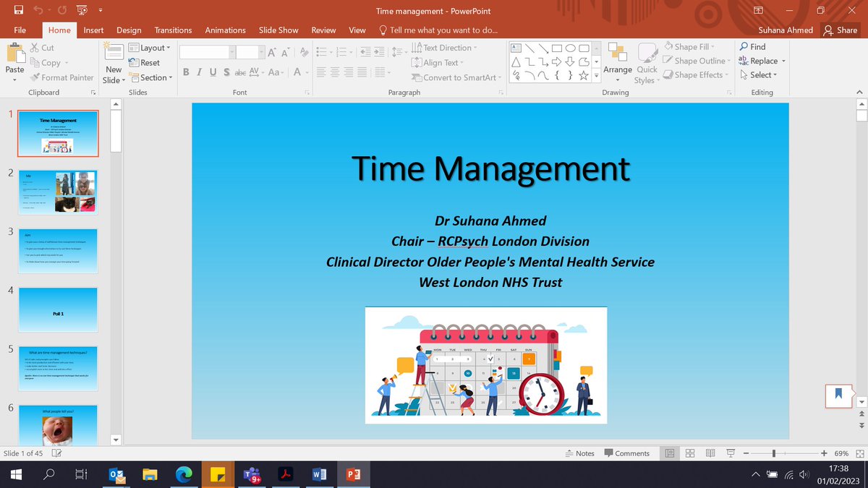Select the Text Box shape in shapes gallery
Screen dimensions: 868x488
tap(516, 48)
